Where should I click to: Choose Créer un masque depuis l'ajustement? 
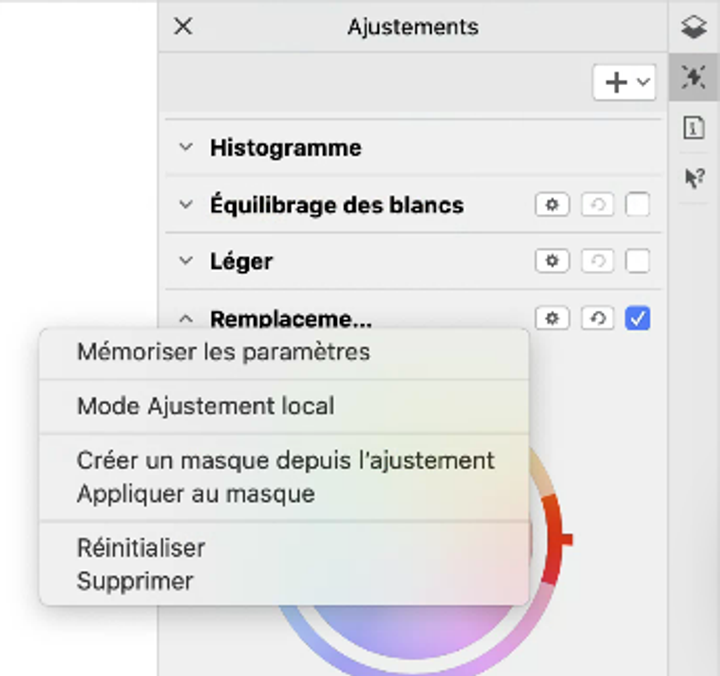pos(285,461)
